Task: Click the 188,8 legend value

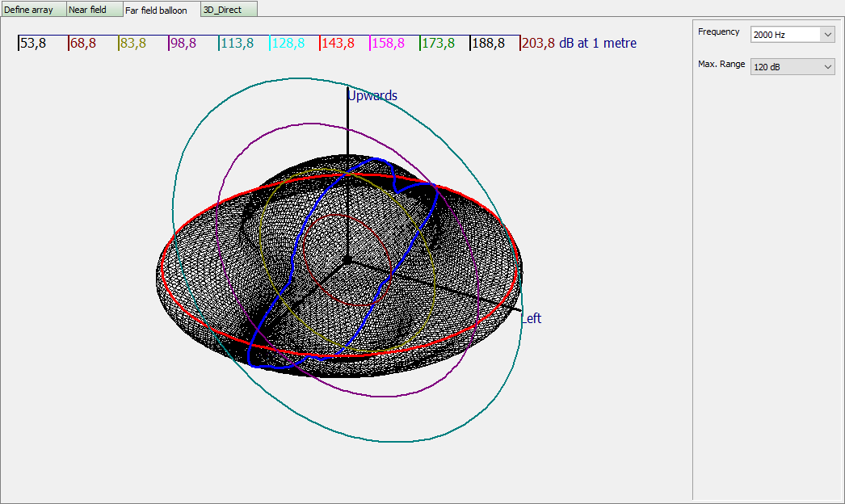Action: pos(488,43)
